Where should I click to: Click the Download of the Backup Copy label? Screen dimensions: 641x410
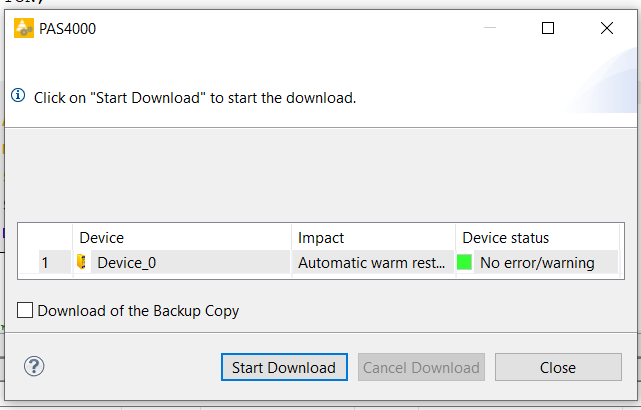tap(138, 311)
